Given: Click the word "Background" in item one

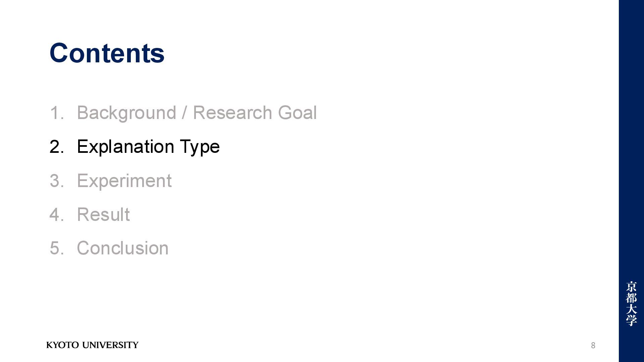Looking at the screenshot, I should tap(126, 113).
